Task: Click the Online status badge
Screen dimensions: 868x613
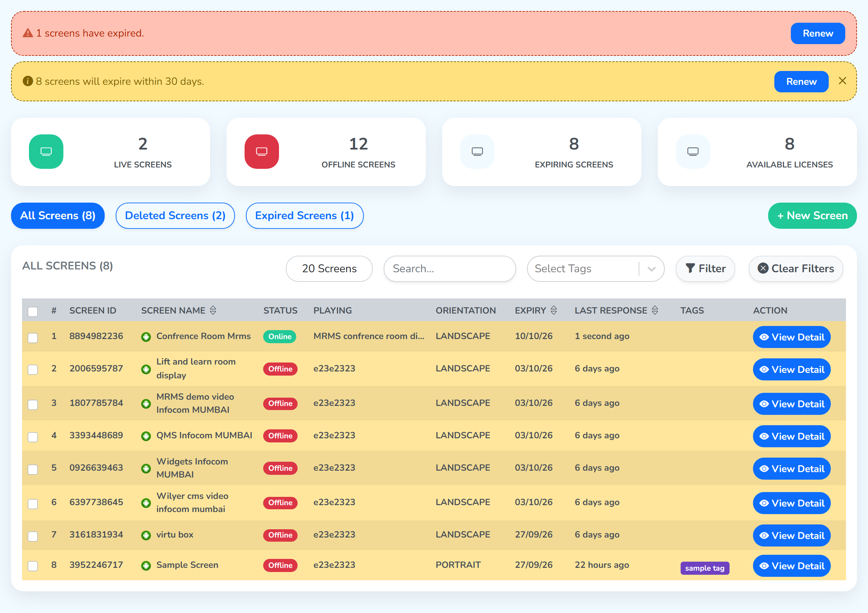Action: 280,337
